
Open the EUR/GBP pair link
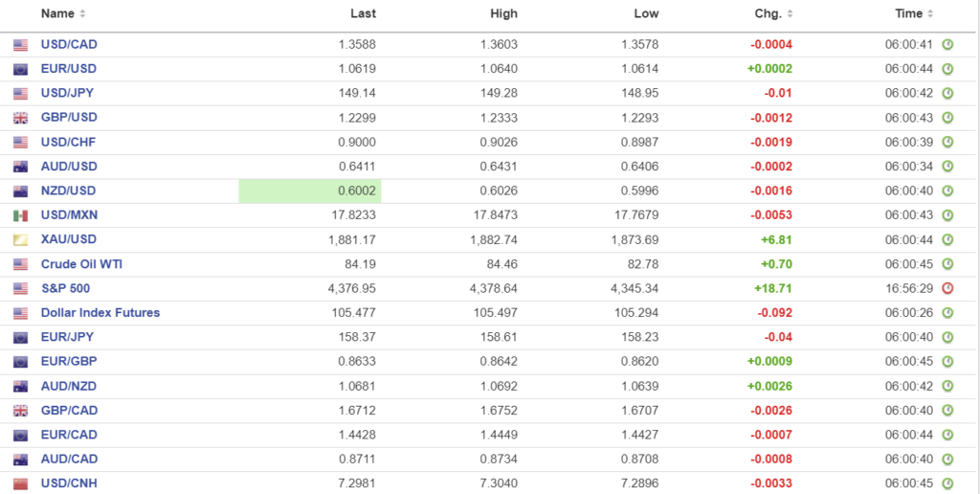click(x=69, y=362)
